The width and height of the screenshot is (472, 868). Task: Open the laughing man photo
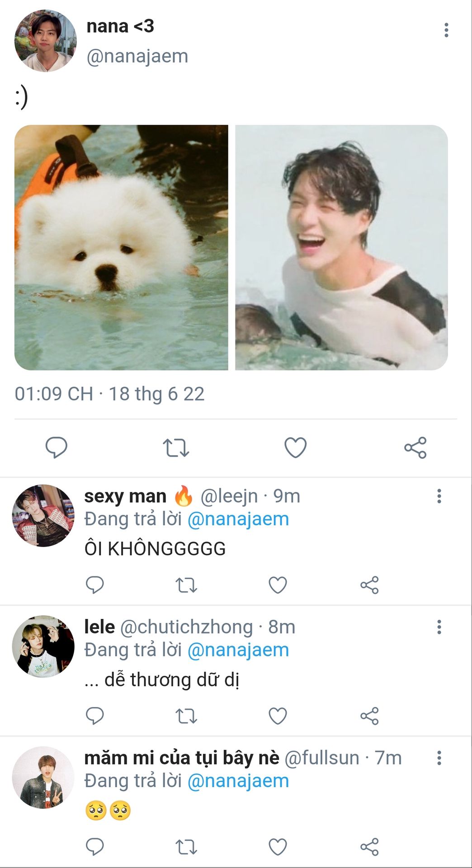(x=341, y=247)
